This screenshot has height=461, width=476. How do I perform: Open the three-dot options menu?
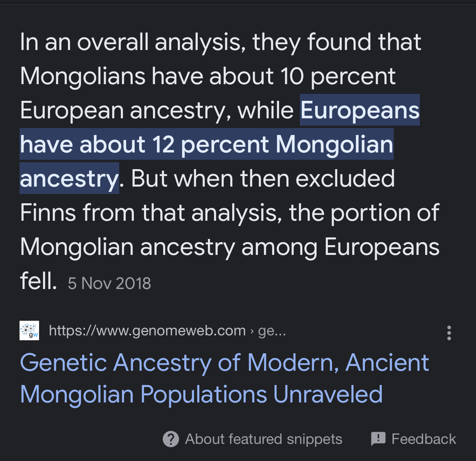pos(449,333)
